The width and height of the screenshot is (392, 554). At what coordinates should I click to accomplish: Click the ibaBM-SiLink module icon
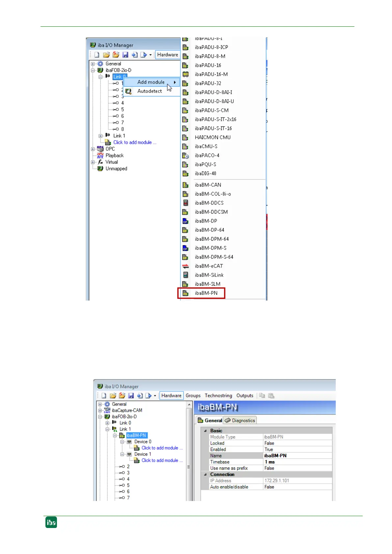(185, 275)
